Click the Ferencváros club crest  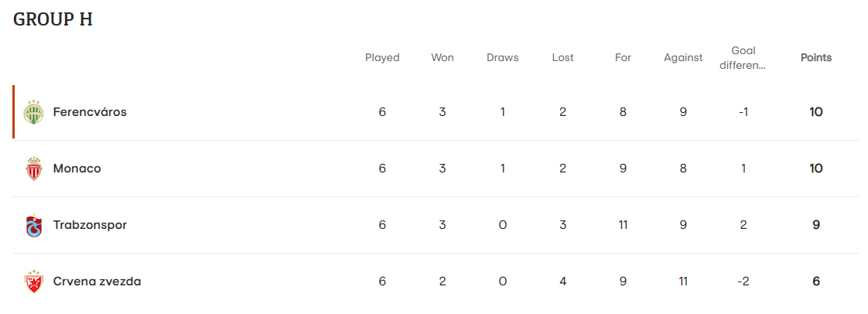32,112
